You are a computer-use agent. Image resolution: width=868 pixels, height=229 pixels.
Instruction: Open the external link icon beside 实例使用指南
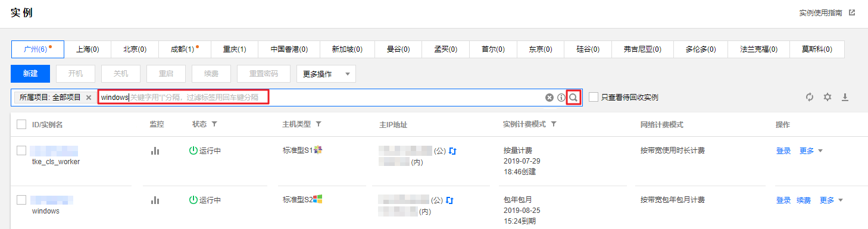(x=852, y=12)
